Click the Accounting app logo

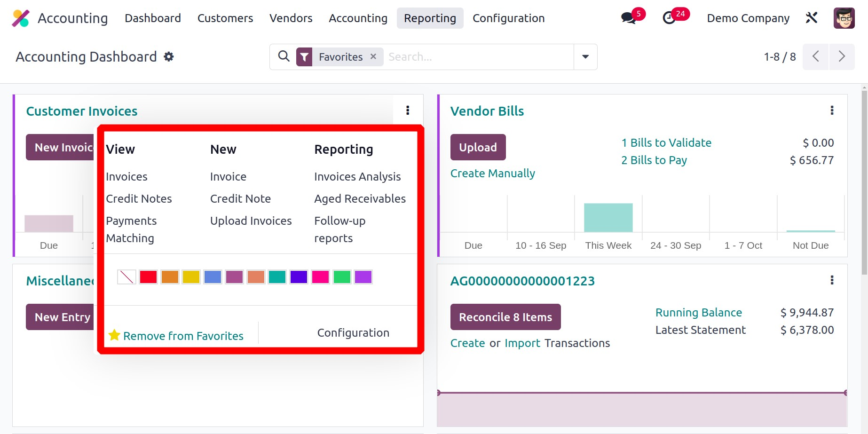[21, 18]
